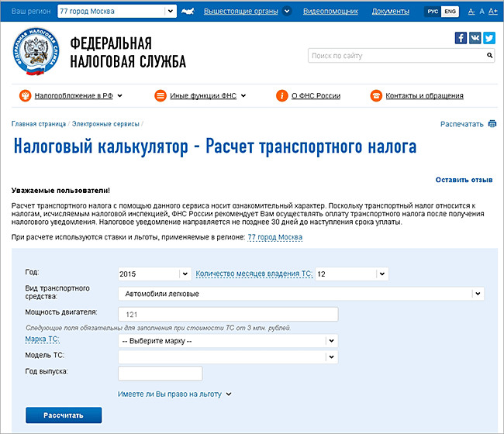Click the search magnifier icon

coord(489,57)
